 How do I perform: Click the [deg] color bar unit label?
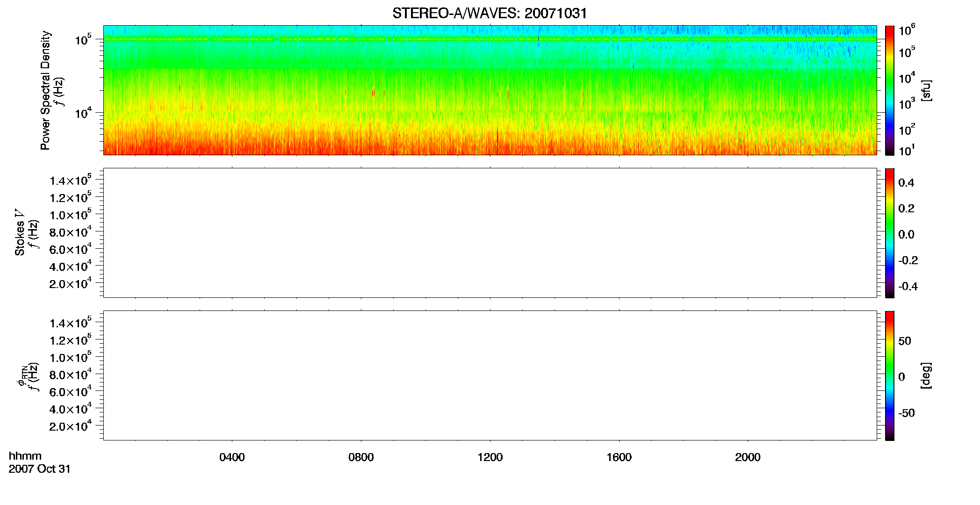(x=926, y=375)
